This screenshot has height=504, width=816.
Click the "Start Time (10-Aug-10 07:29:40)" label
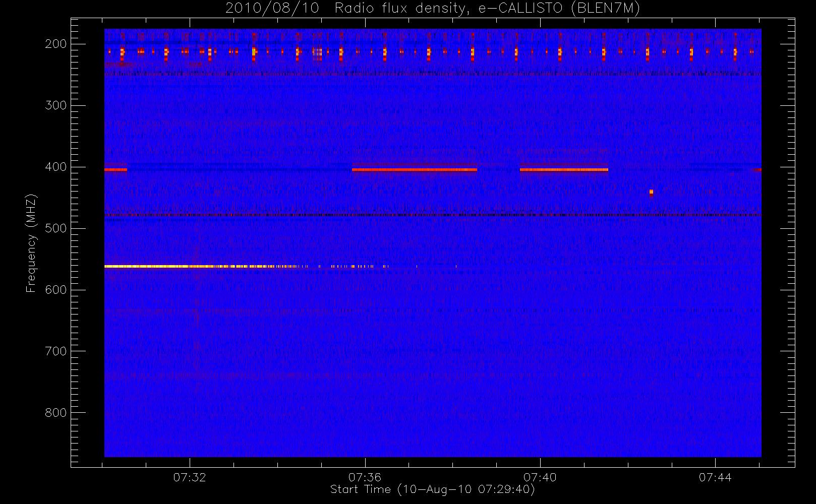[432, 489]
